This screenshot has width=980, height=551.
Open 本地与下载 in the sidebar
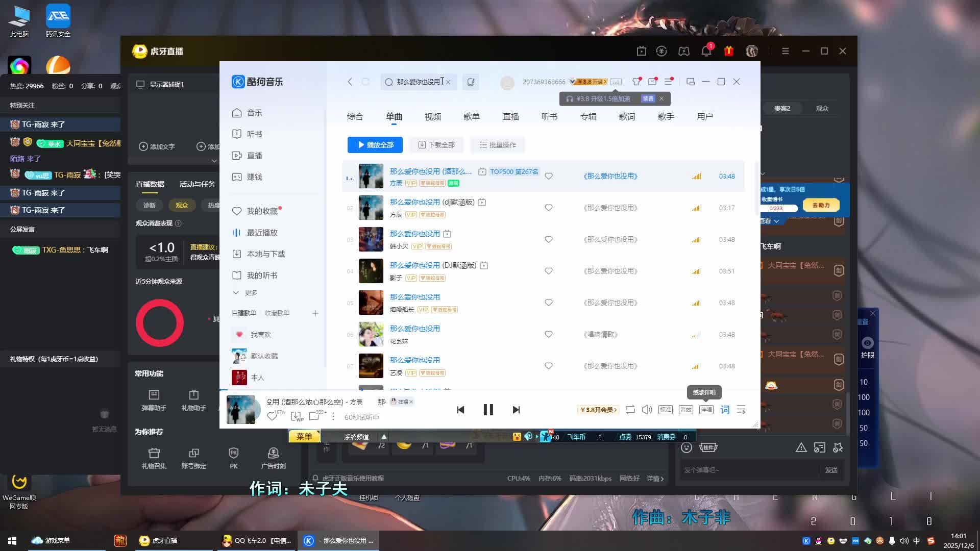(x=265, y=254)
